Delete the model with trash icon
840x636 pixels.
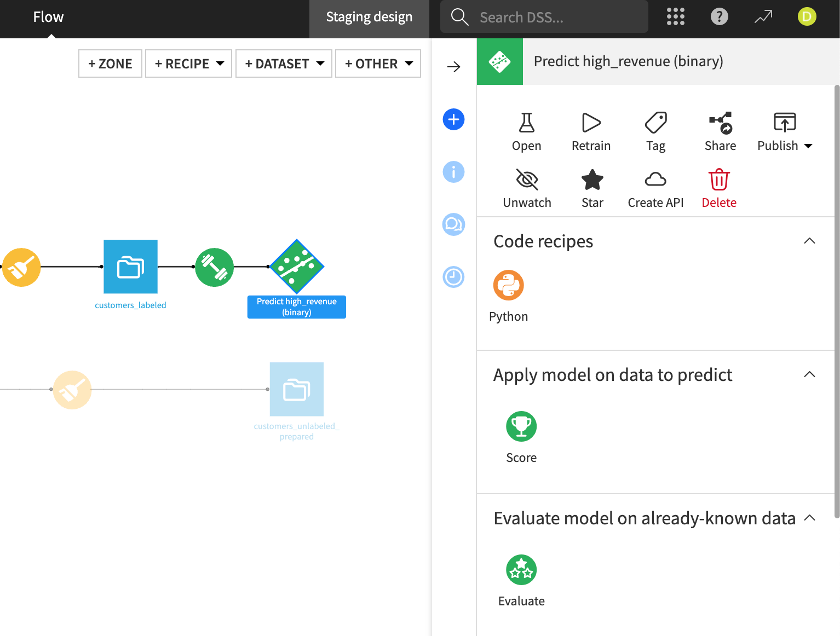pos(719,189)
